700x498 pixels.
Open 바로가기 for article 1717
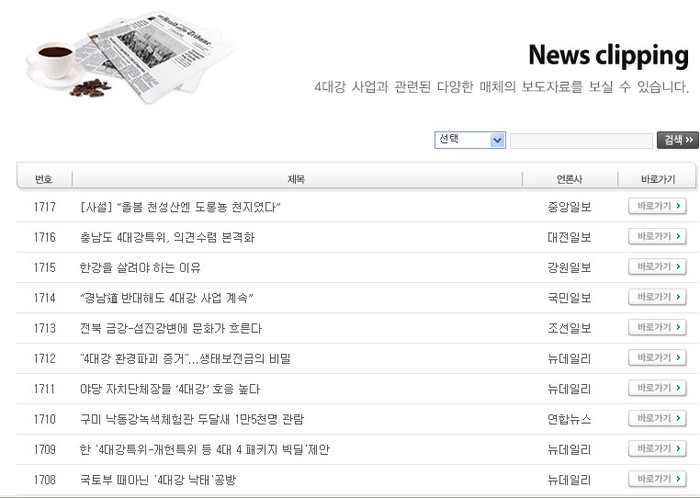tap(657, 206)
